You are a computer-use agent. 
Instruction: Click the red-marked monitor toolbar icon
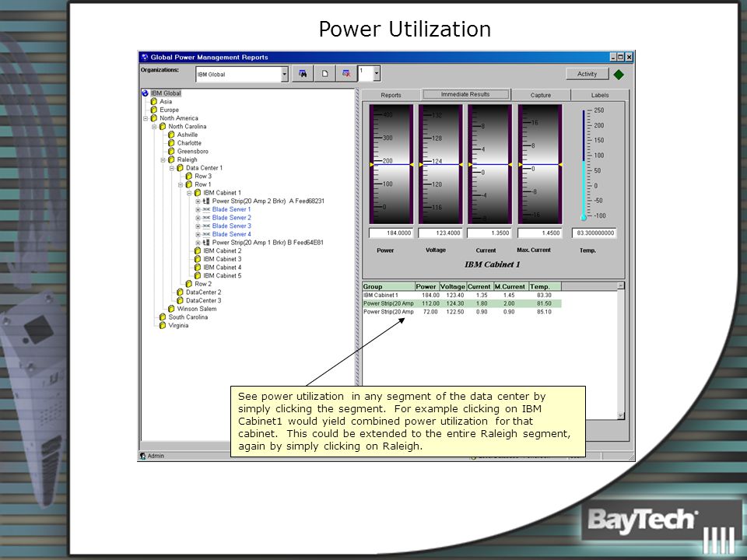click(x=346, y=74)
